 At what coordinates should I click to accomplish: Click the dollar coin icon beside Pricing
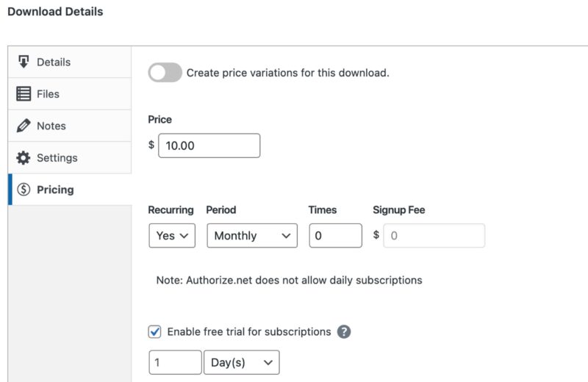24,190
